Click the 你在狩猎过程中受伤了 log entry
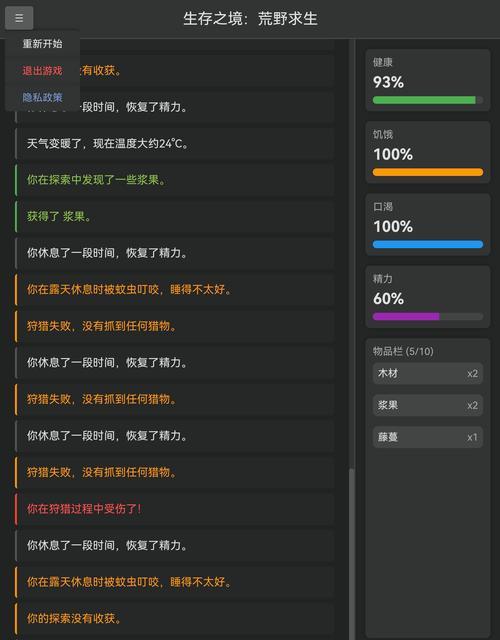Viewport: 500px width, 640px height. coord(175,509)
